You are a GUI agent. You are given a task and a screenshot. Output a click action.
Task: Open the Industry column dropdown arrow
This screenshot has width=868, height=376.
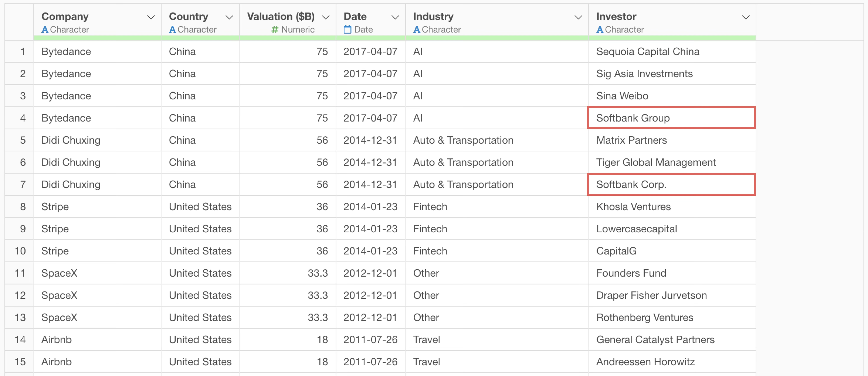[x=578, y=17]
